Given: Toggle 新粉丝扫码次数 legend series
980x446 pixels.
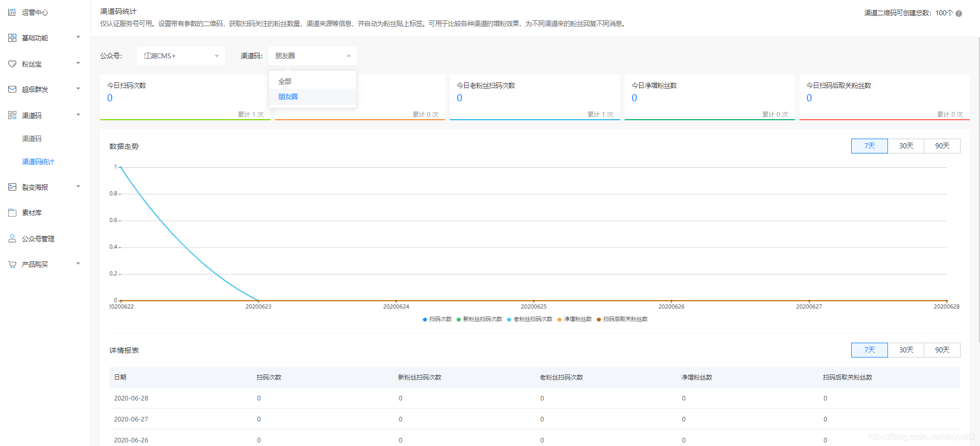Looking at the screenshot, I should tap(480, 319).
